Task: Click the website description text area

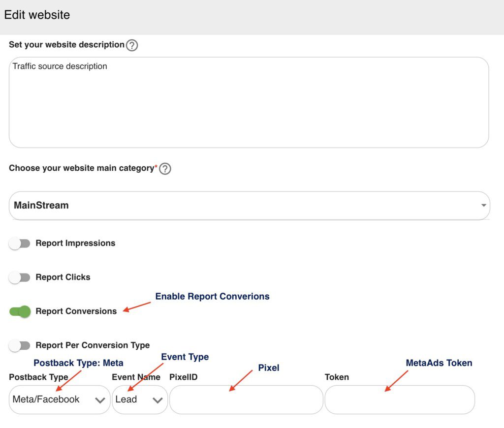Action: 249,102
